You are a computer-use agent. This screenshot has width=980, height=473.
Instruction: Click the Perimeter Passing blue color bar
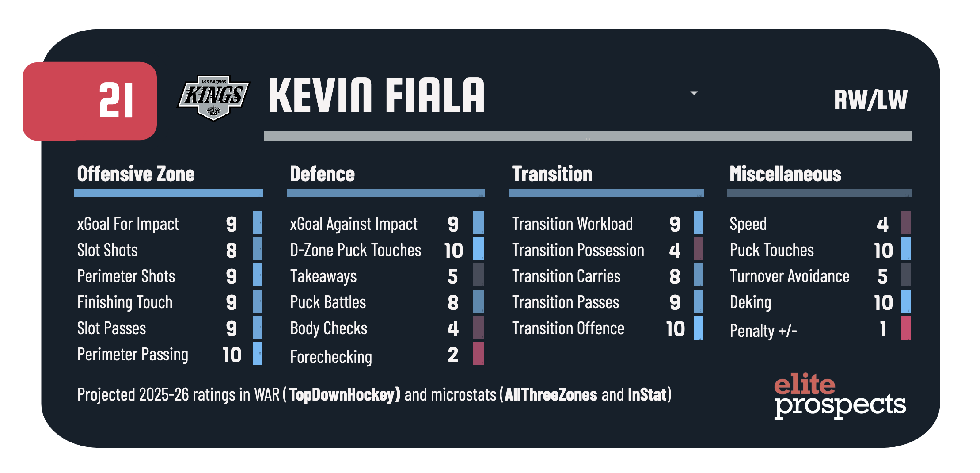[257, 353]
